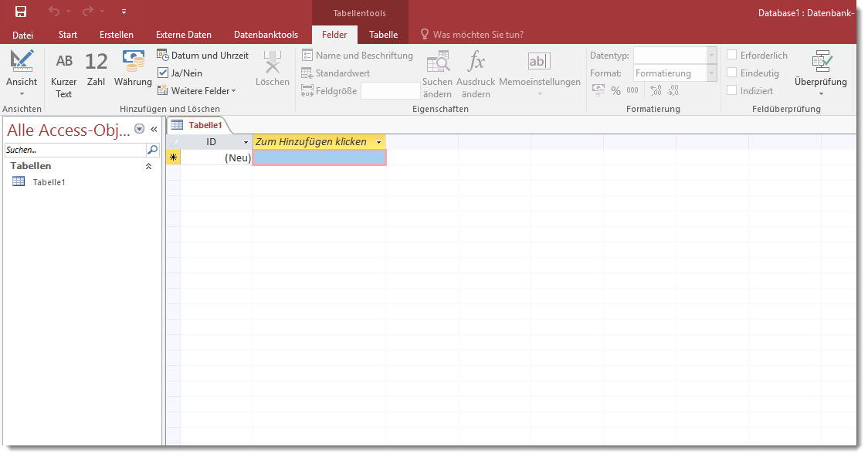
Task: Click the Save icon in title bar
Action: tap(21, 12)
